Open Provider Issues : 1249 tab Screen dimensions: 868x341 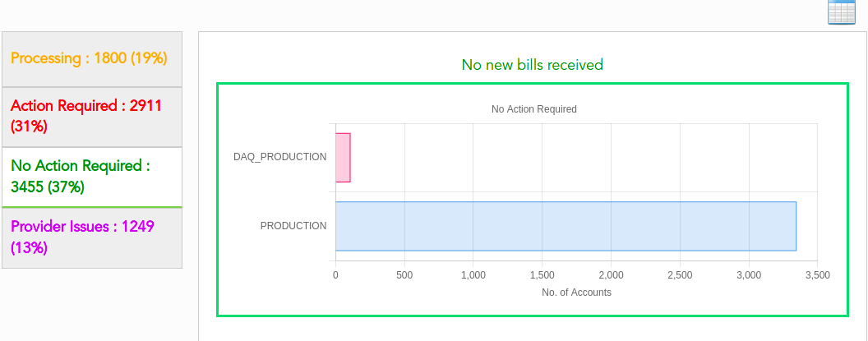pos(92,237)
